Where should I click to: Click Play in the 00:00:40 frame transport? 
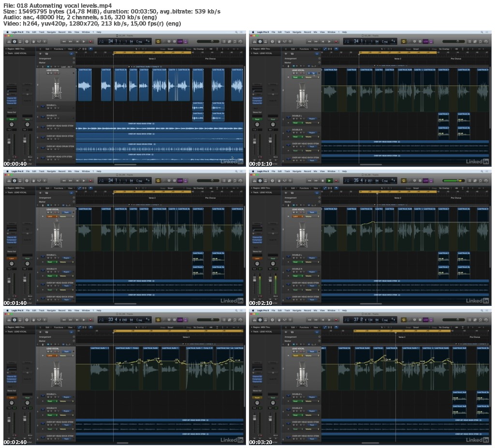point(84,42)
